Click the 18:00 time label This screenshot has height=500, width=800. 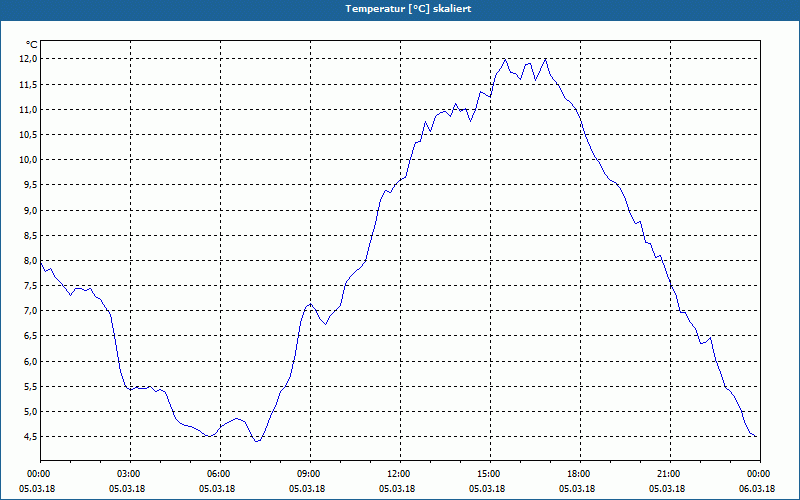[x=580, y=474]
